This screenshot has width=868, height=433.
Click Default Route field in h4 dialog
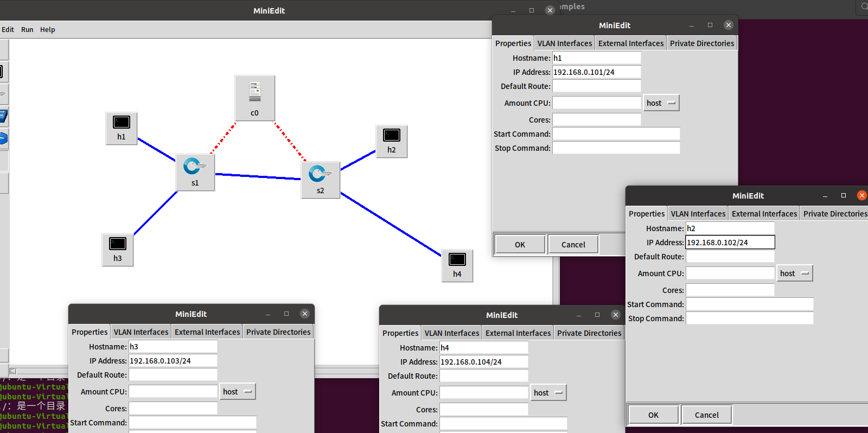click(484, 376)
